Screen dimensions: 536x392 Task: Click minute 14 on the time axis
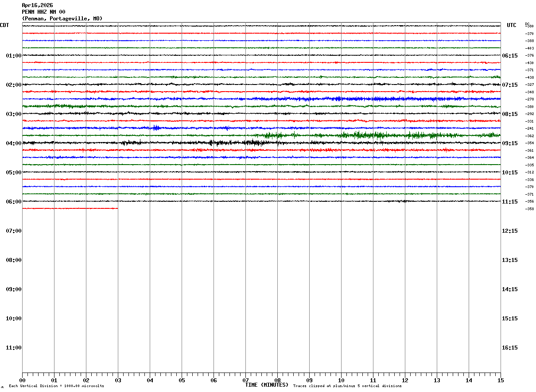469,380
